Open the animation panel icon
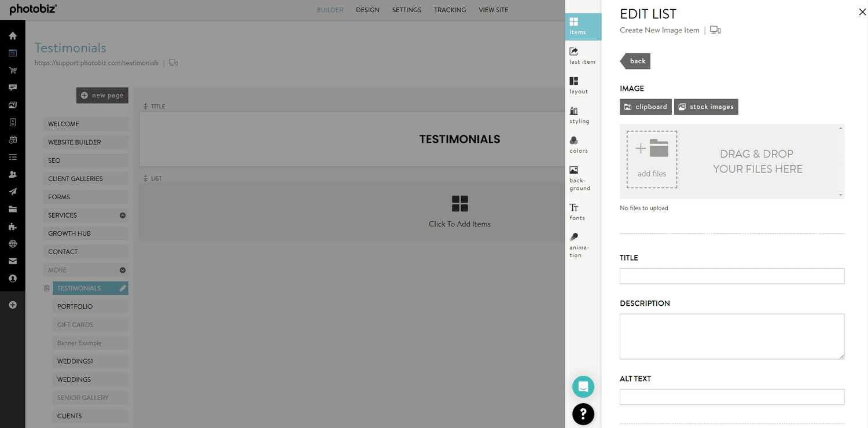Image resolution: width=868 pixels, height=428 pixels. point(578,245)
